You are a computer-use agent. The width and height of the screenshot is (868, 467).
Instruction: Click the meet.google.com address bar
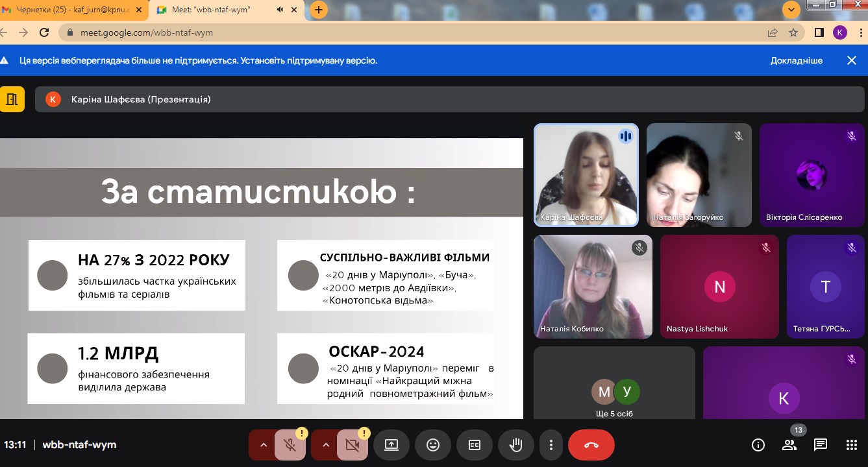tap(415, 32)
